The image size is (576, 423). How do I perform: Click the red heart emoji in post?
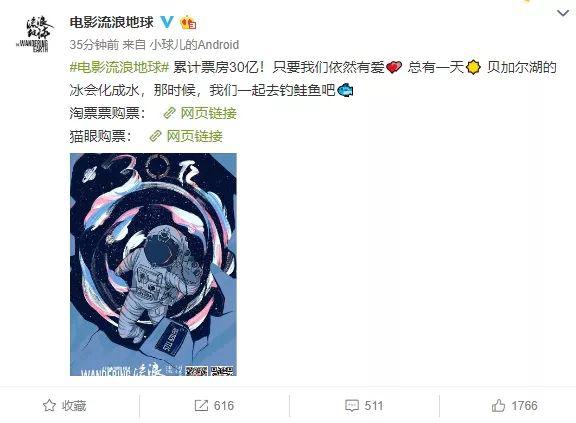pos(394,67)
